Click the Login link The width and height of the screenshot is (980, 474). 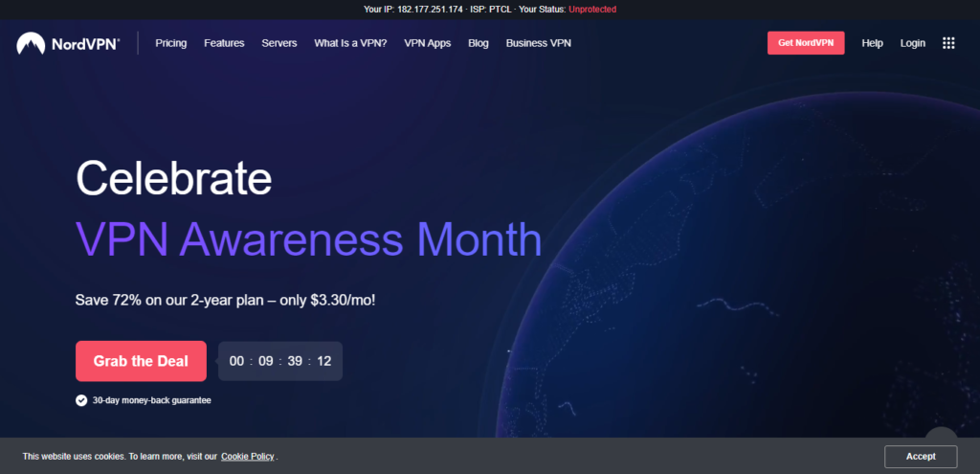tap(912, 43)
